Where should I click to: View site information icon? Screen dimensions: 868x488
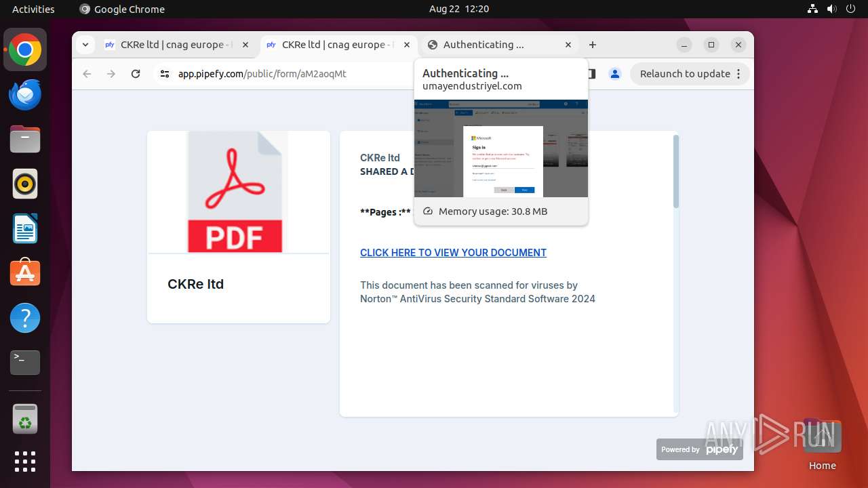tap(165, 74)
